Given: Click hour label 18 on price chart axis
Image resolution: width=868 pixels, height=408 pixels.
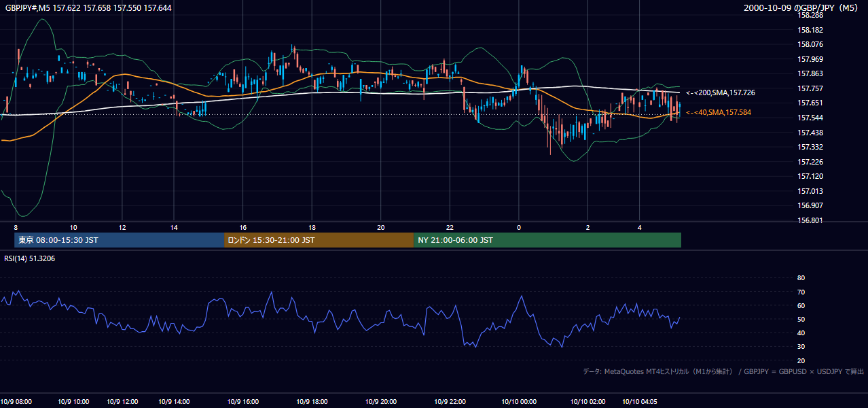Looking at the screenshot, I should coord(311,227).
